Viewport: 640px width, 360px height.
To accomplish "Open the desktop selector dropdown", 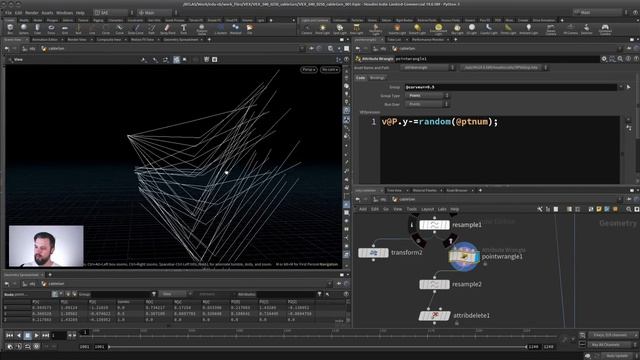I will click(114, 13).
